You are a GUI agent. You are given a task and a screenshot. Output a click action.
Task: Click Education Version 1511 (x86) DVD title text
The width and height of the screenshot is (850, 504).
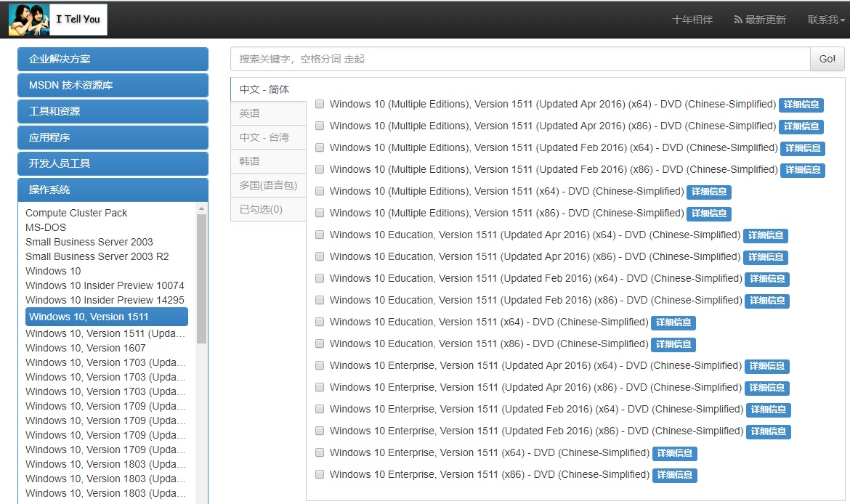[489, 344]
